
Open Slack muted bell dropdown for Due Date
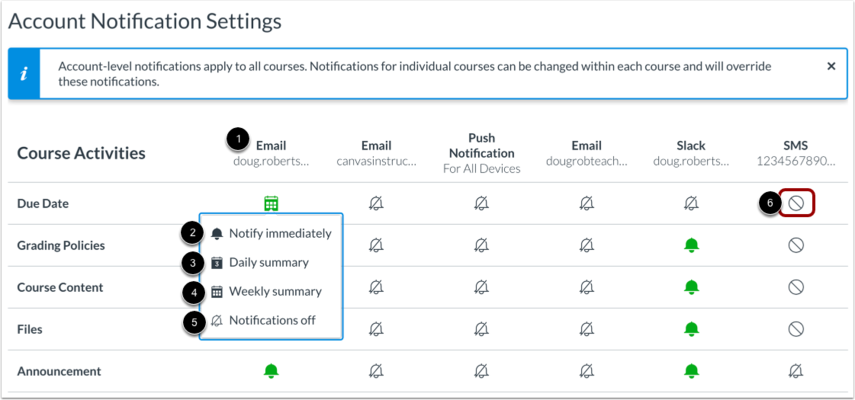pyautogui.click(x=691, y=204)
